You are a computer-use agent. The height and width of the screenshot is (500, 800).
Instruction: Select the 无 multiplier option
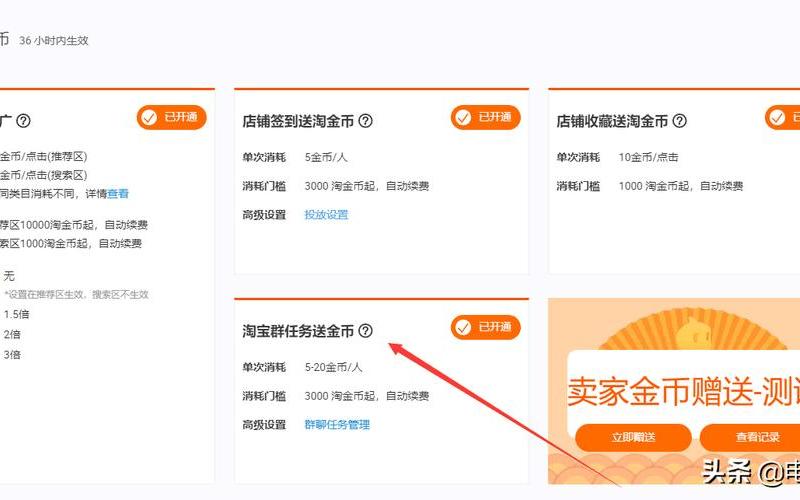(9, 276)
